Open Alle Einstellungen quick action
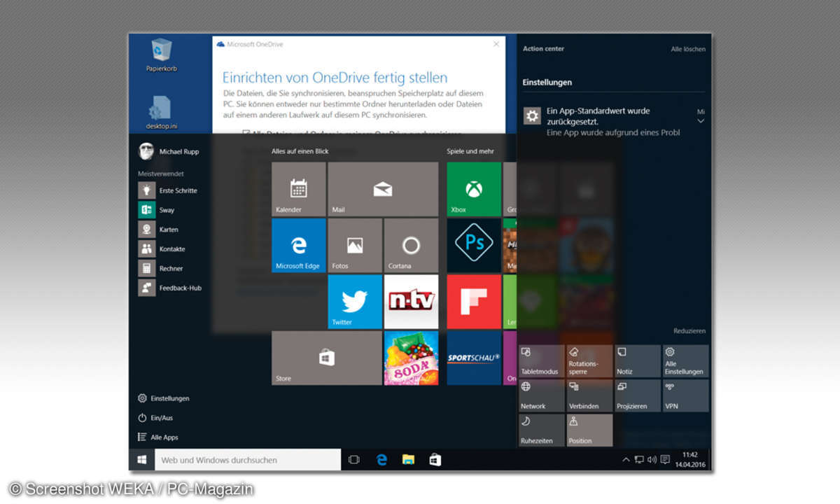Viewport: 840px width, 504px height. click(686, 361)
